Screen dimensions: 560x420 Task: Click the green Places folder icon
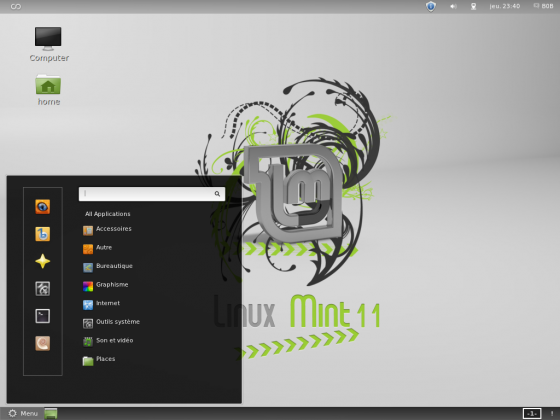88,361
